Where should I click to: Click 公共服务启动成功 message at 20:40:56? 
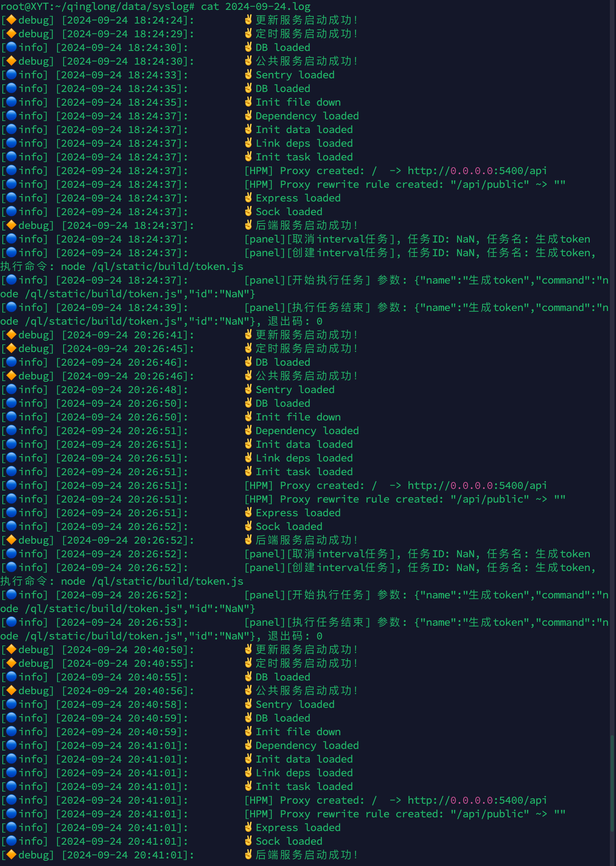pyautogui.click(x=306, y=691)
